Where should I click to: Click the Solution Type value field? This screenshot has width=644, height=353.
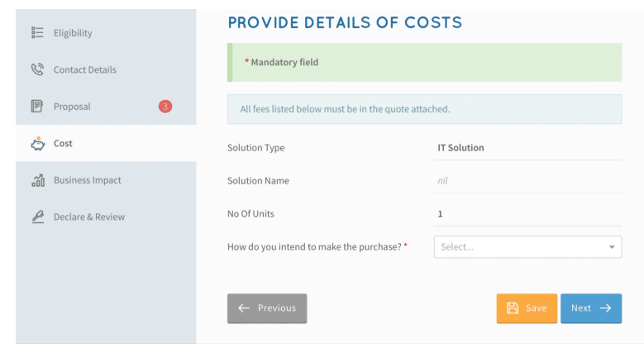click(x=527, y=148)
